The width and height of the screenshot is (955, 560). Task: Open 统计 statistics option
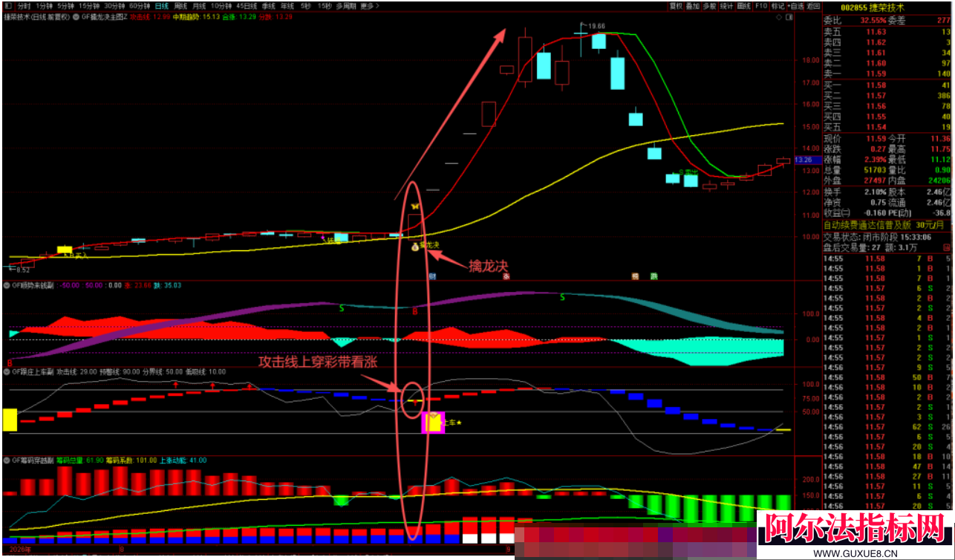click(x=726, y=5)
